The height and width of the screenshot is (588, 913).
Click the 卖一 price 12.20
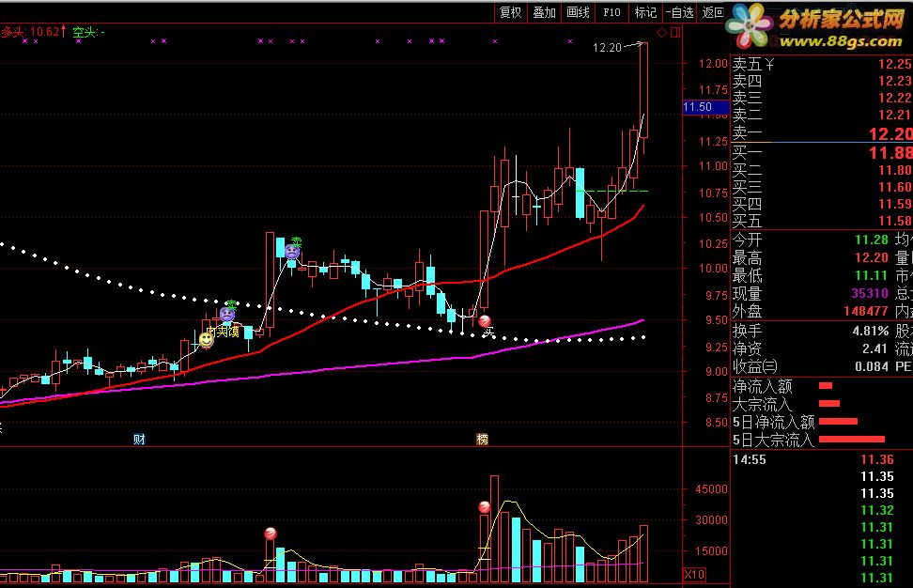(x=890, y=134)
